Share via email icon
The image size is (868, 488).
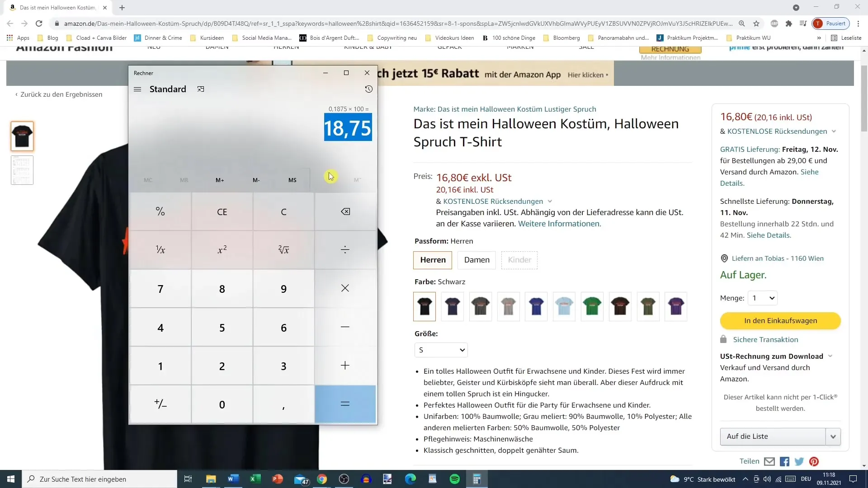click(x=769, y=461)
